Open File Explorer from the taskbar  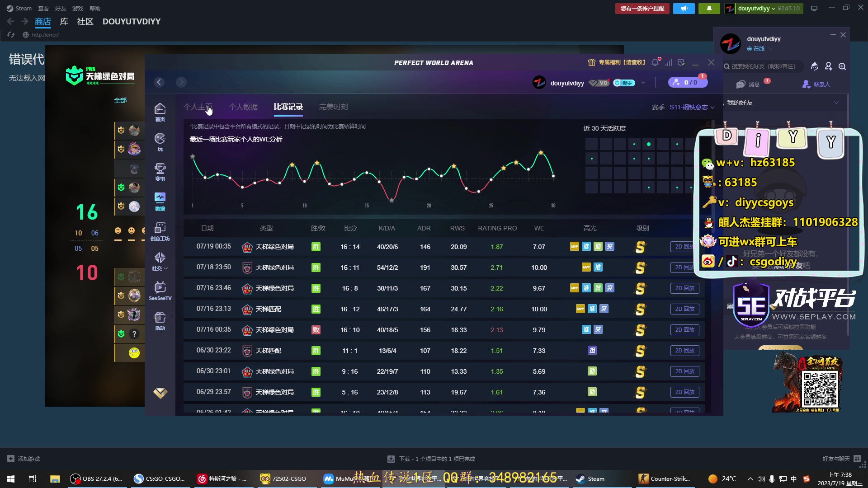(x=55, y=479)
